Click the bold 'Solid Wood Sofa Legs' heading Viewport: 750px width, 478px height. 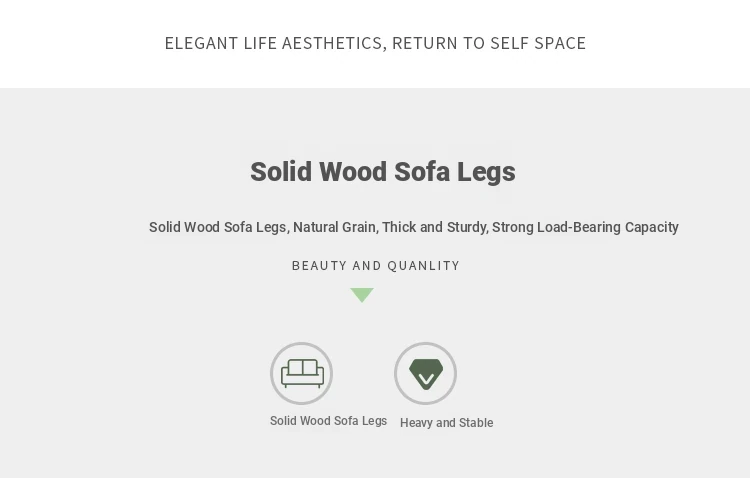383,172
